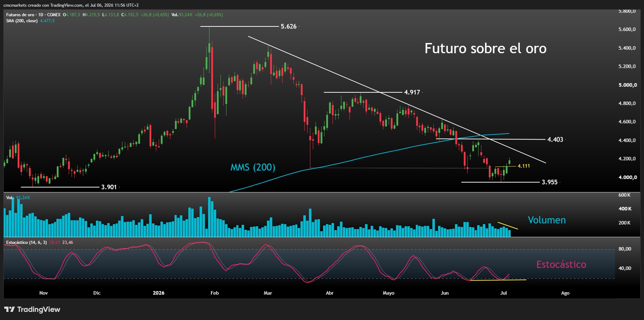Screen dimensions: 644x320
Task: Click the 'Estocástico (14, 6, 3)' indicator label
Action: [26, 242]
